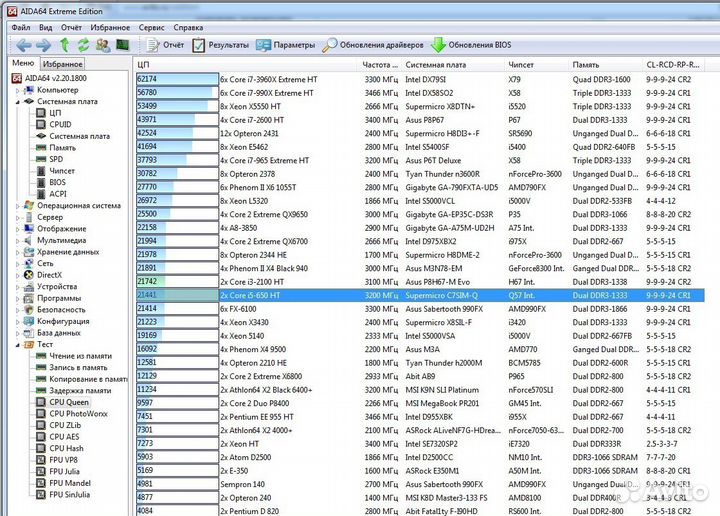Expand the Отображение tree node
The image size is (720, 516).
(18, 229)
